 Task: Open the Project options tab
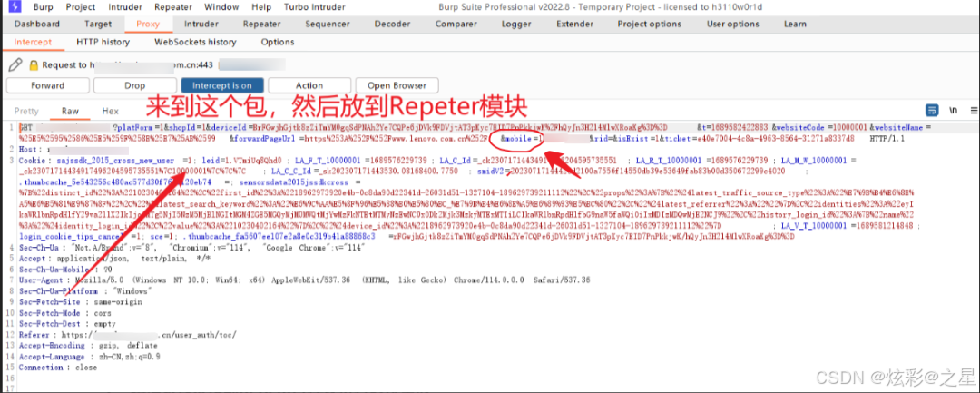click(x=650, y=24)
